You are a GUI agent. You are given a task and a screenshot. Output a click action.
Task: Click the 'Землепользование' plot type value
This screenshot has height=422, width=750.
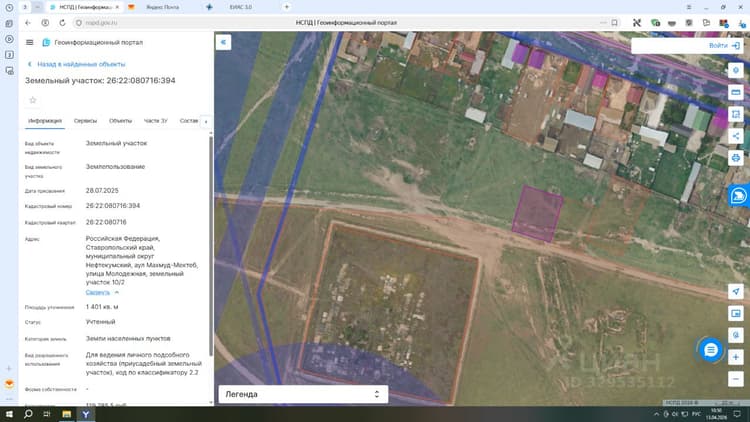pyautogui.click(x=115, y=167)
